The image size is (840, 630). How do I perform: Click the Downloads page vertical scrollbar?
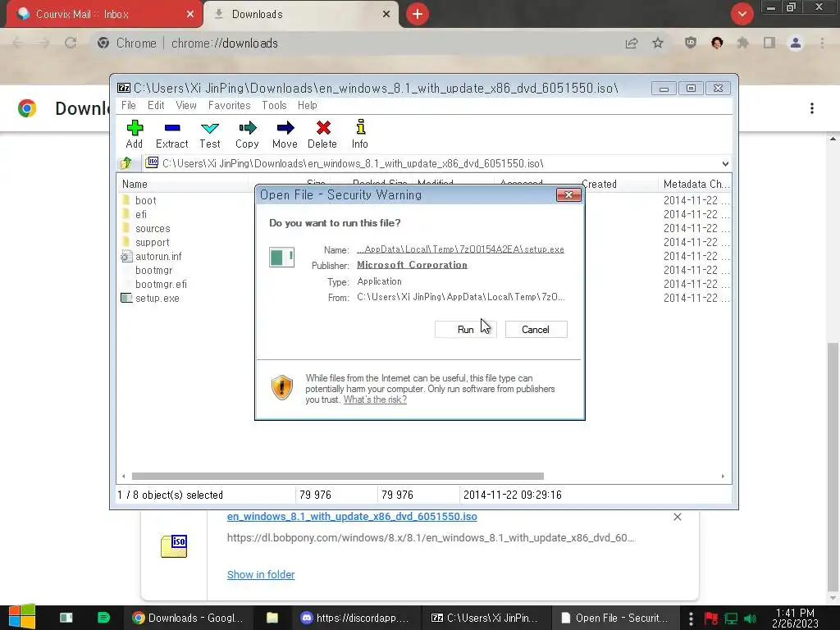[833, 466]
